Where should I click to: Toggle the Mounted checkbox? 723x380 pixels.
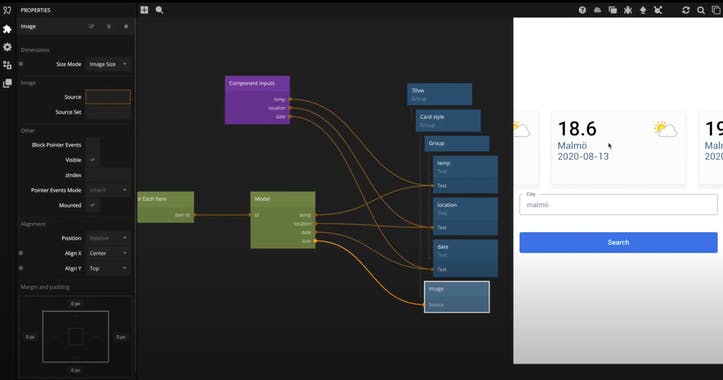coord(93,205)
